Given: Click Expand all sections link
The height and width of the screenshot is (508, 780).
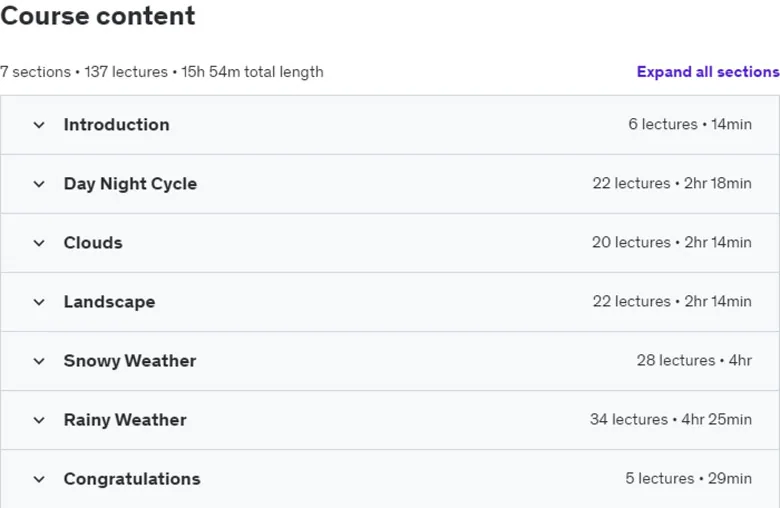Looking at the screenshot, I should 708,72.
